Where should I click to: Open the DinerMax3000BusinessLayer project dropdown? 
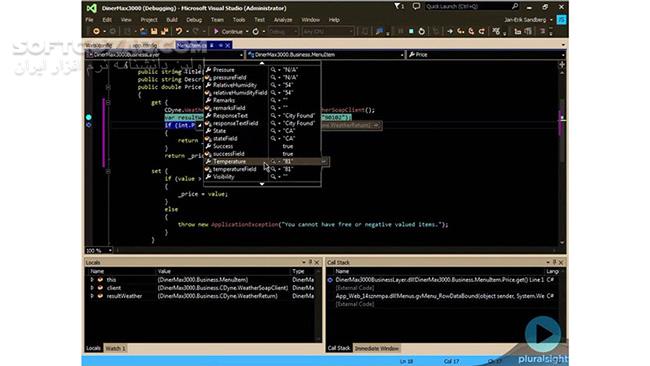click(165, 54)
